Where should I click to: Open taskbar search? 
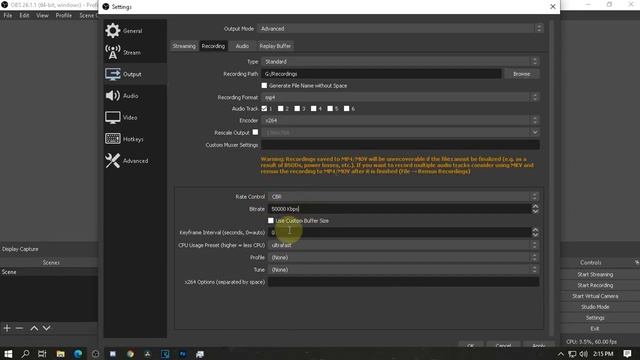(25, 354)
